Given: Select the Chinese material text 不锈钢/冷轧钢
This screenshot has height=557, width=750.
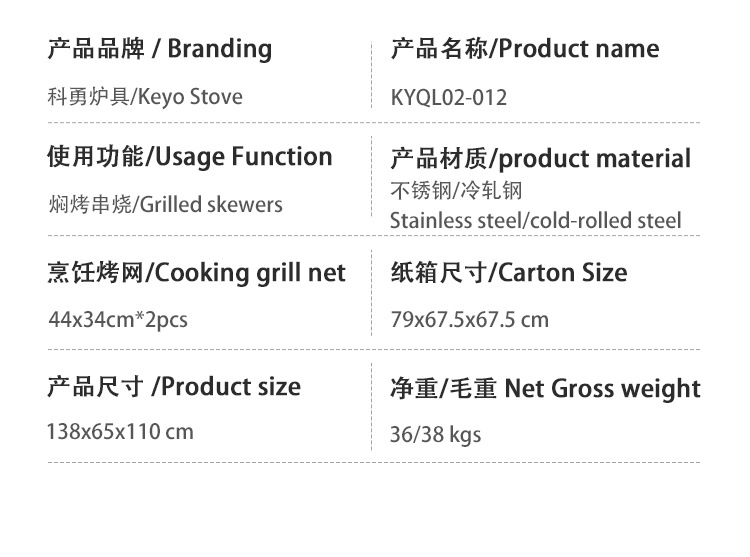Looking at the screenshot, I should (x=456, y=190).
